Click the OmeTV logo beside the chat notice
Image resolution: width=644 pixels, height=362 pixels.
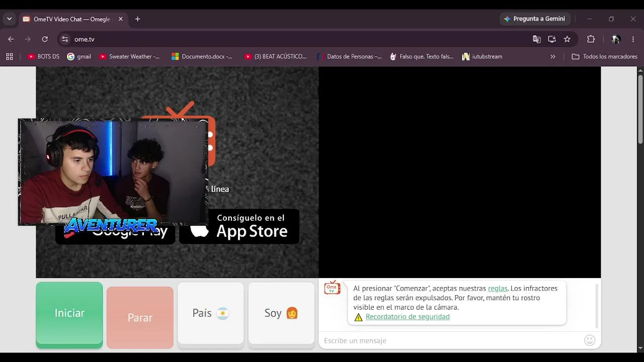[x=332, y=288]
